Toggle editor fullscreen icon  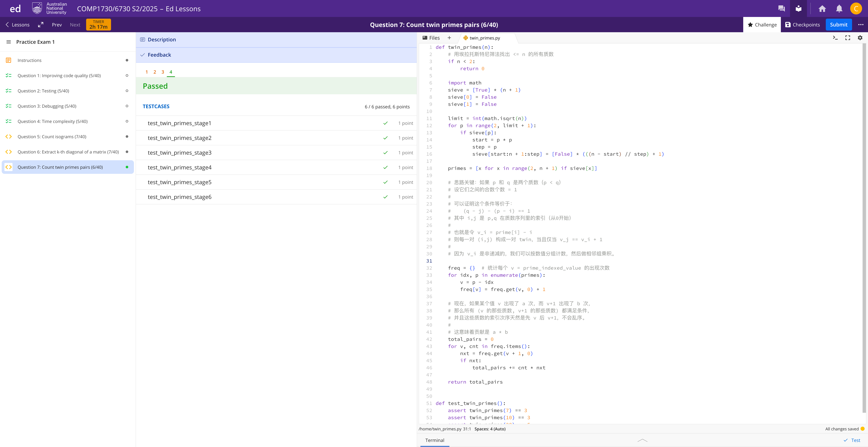pyautogui.click(x=847, y=38)
